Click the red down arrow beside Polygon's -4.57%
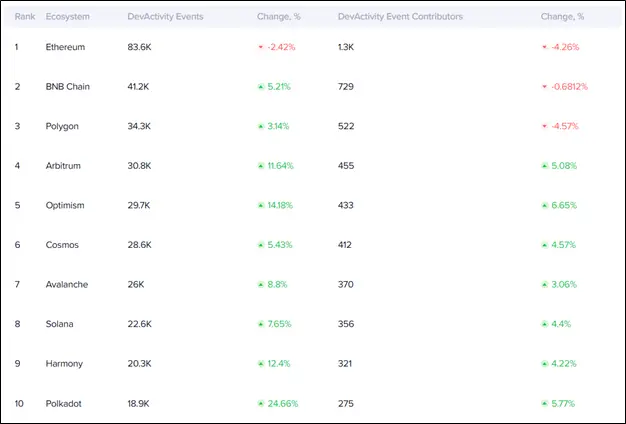626x424 pixels. click(545, 126)
